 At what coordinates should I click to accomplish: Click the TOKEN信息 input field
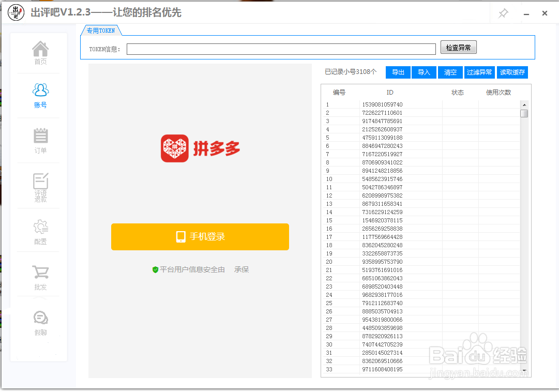click(x=281, y=49)
